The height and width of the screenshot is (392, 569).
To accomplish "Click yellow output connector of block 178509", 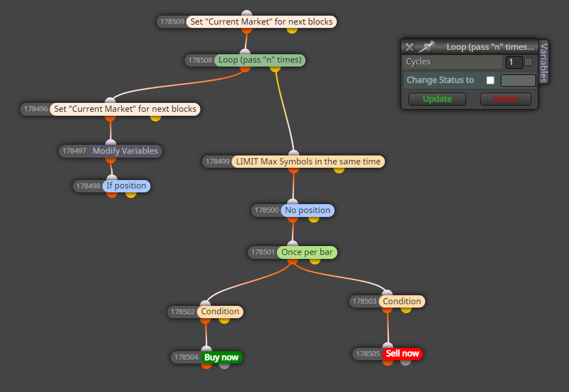I will pos(291,30).
